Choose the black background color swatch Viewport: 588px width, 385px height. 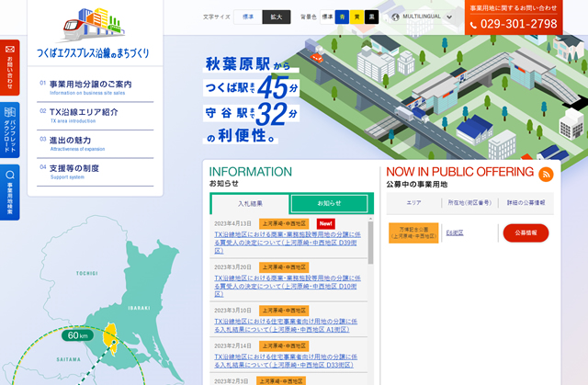371,17
